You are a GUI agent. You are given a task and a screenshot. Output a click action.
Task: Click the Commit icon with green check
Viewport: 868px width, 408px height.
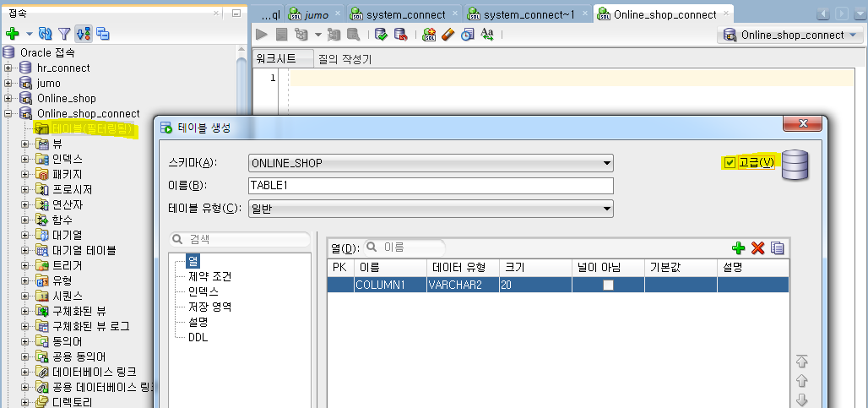[381, 35]
